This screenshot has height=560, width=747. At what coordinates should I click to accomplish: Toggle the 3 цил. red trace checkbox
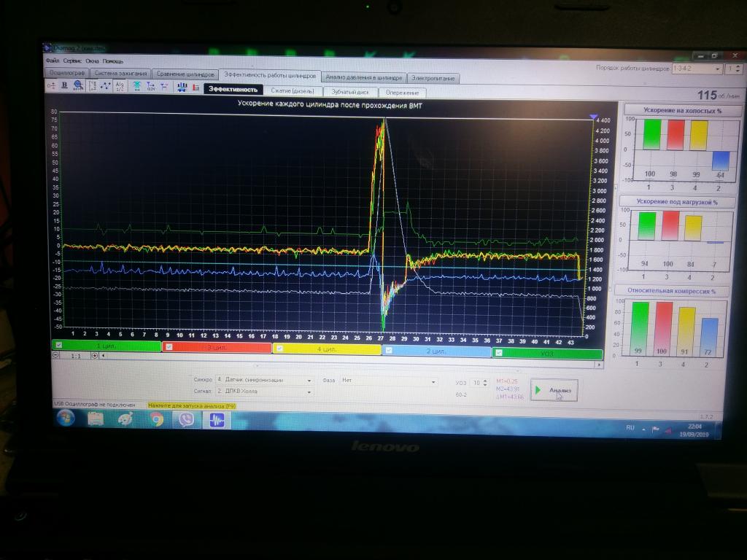[x=169, y=347]
